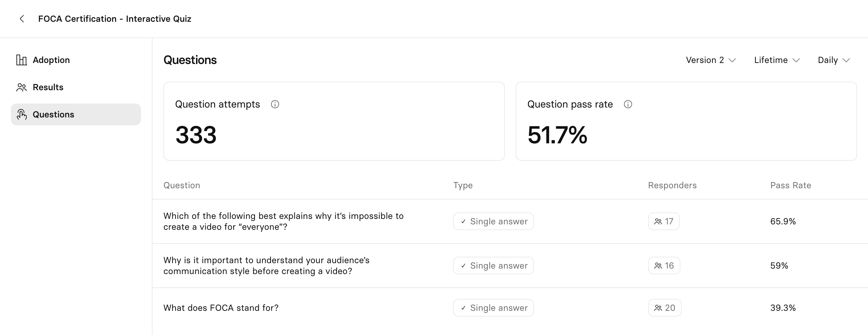This screenshot has height=335, width=868.
Task: Open the 'What does FOCA stand for?' question
Action: tap(221, 308)
